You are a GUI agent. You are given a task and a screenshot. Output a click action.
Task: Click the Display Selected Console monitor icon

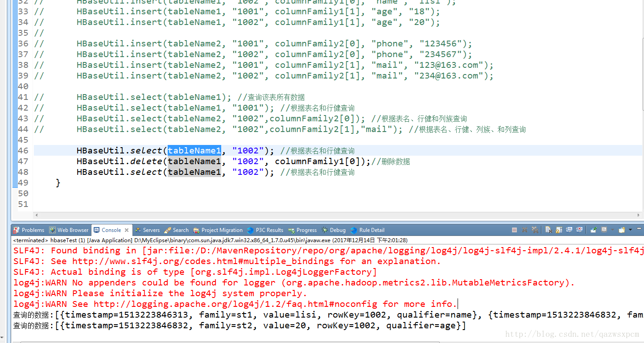604,230
